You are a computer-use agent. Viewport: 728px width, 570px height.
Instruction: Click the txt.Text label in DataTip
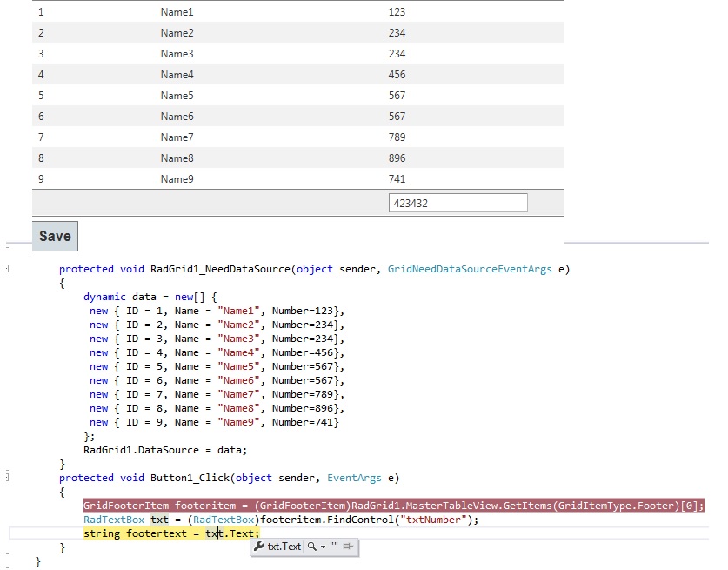pyautogui.click(x=284, y=547)
